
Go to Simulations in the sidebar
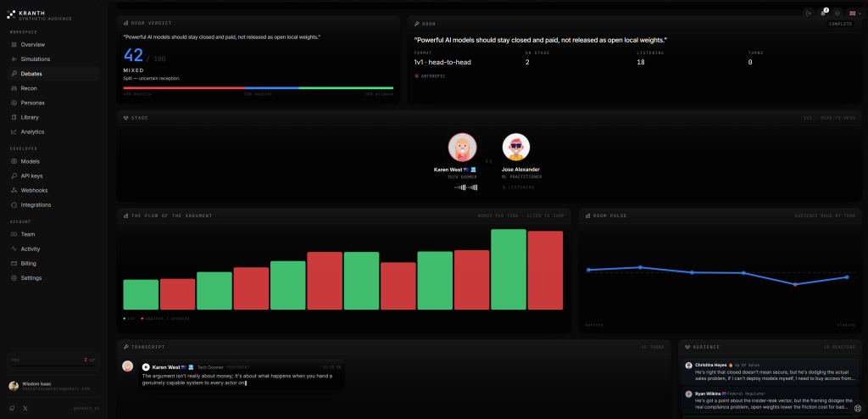(53, 59)
